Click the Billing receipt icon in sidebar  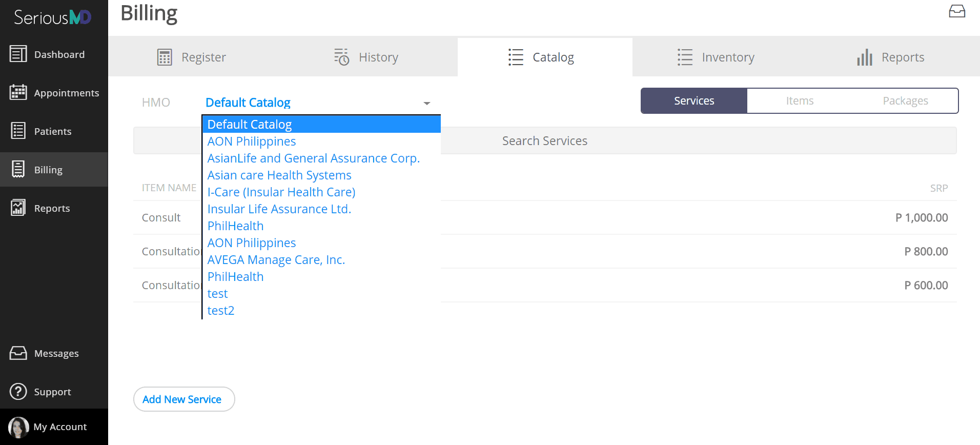point(18,169)
